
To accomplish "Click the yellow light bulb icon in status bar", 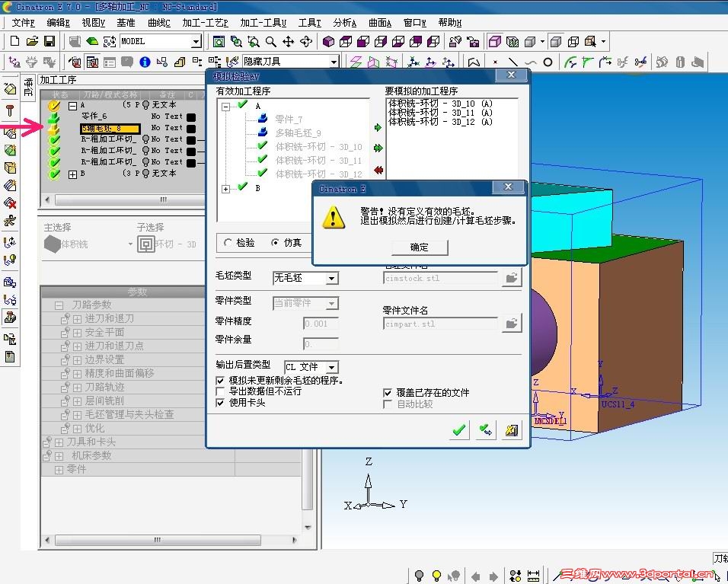I will pos(436,576).
